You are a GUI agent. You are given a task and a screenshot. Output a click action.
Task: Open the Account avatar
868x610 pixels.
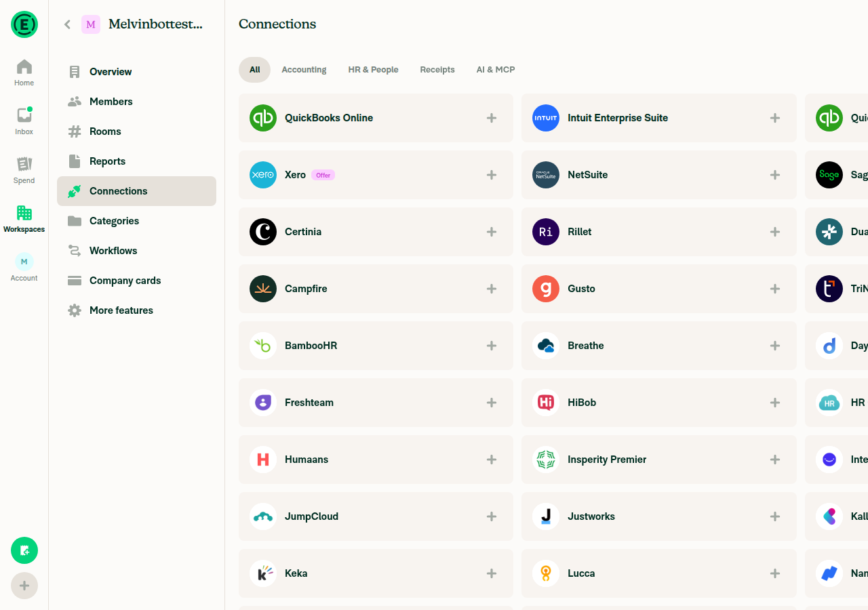[24, 262]
